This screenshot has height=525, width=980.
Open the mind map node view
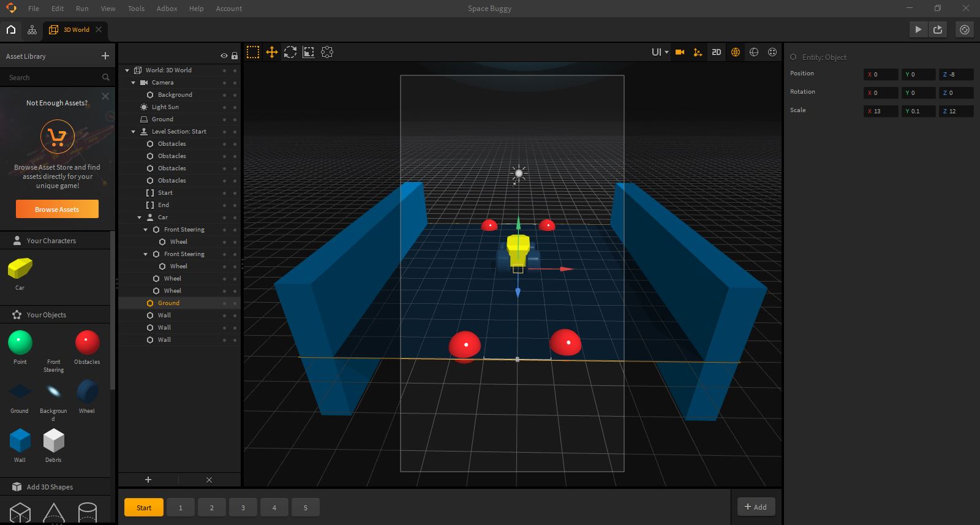click(32, 29)
